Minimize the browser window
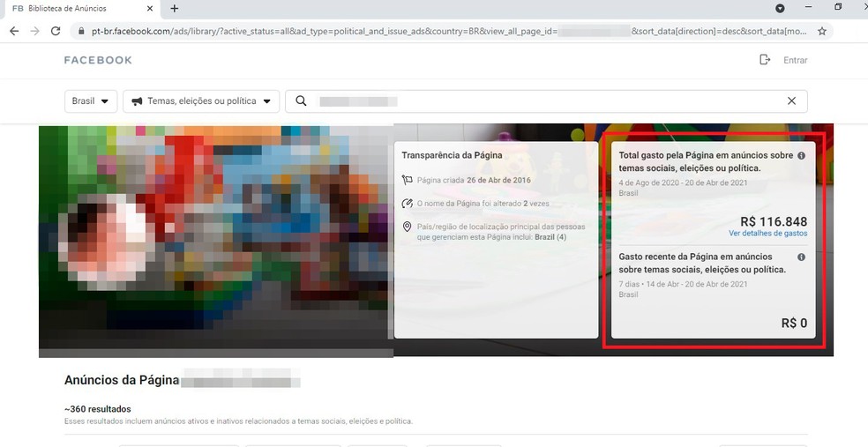The image size is (868, 447). coord(809,8)
